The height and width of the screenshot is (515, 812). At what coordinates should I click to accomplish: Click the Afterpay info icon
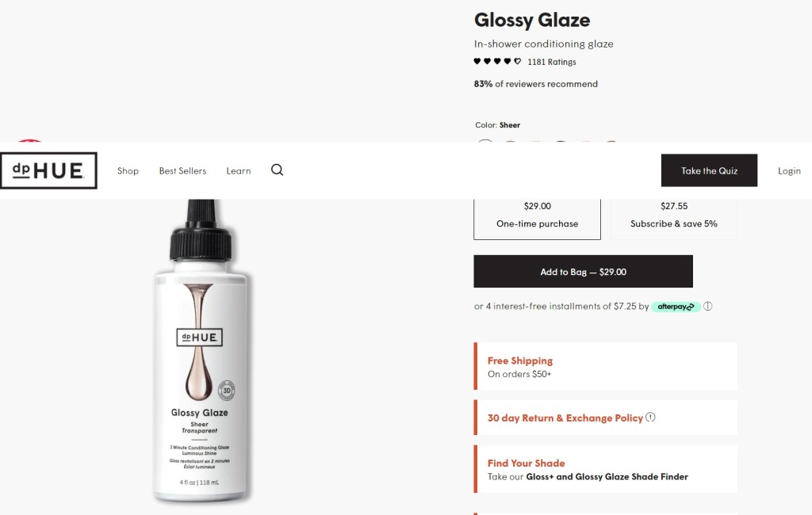(x=708, y=307)
